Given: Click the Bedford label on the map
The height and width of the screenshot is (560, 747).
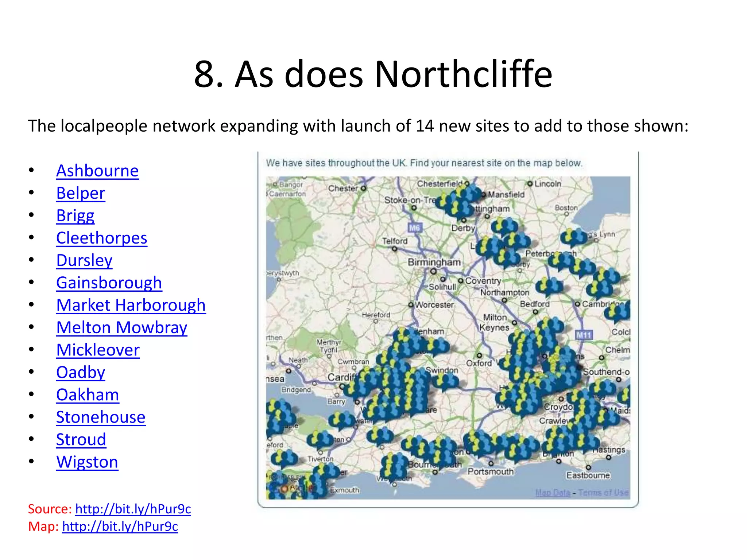Looking at the screenshot, I should pyautogui.click(x=535, y=304).
